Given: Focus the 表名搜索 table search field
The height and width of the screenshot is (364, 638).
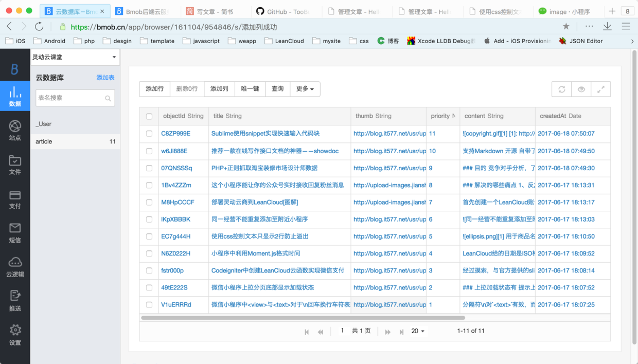Looking at the screenshot, I should click(75, 98).
